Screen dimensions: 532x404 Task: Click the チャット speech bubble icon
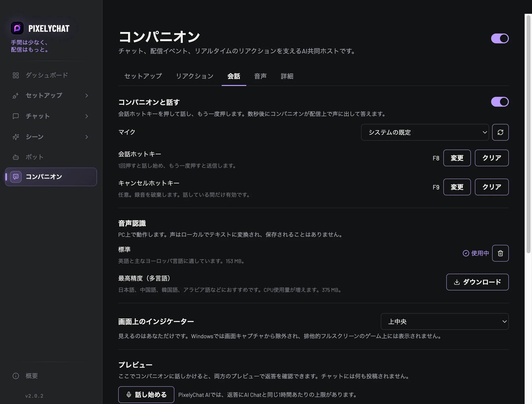[x=16, y=116]
